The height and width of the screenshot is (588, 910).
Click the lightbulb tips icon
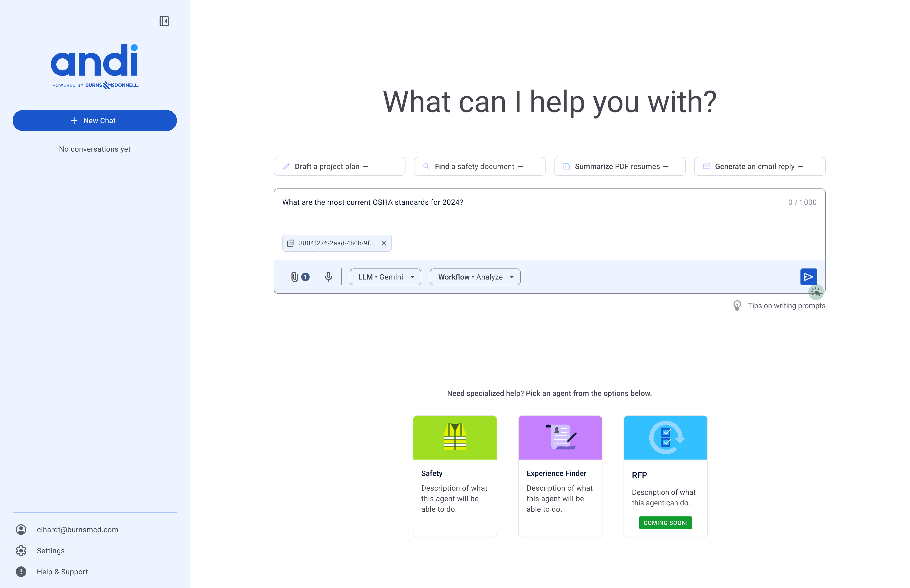pyautogui.click(x=737, y=306)
